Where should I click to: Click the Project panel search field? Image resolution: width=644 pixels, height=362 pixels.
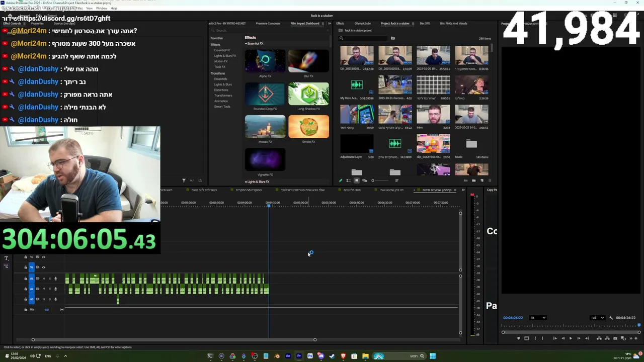(363, 38)
